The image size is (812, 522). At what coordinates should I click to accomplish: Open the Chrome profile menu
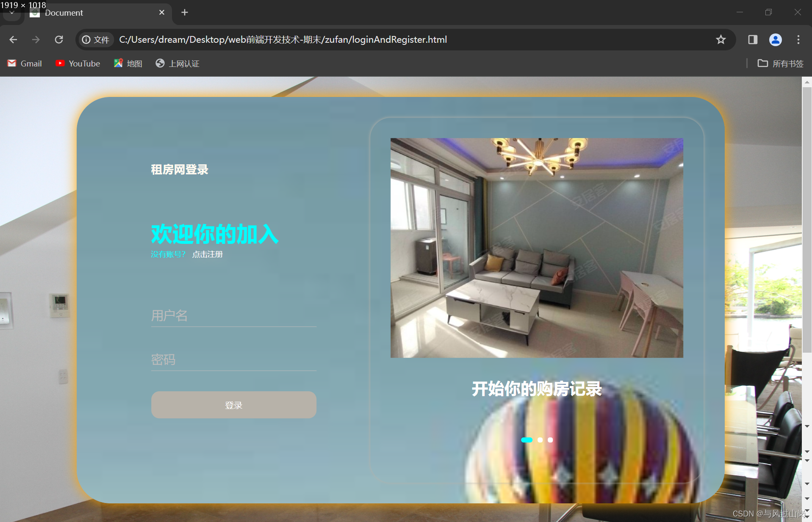click(x=775, y=40)
